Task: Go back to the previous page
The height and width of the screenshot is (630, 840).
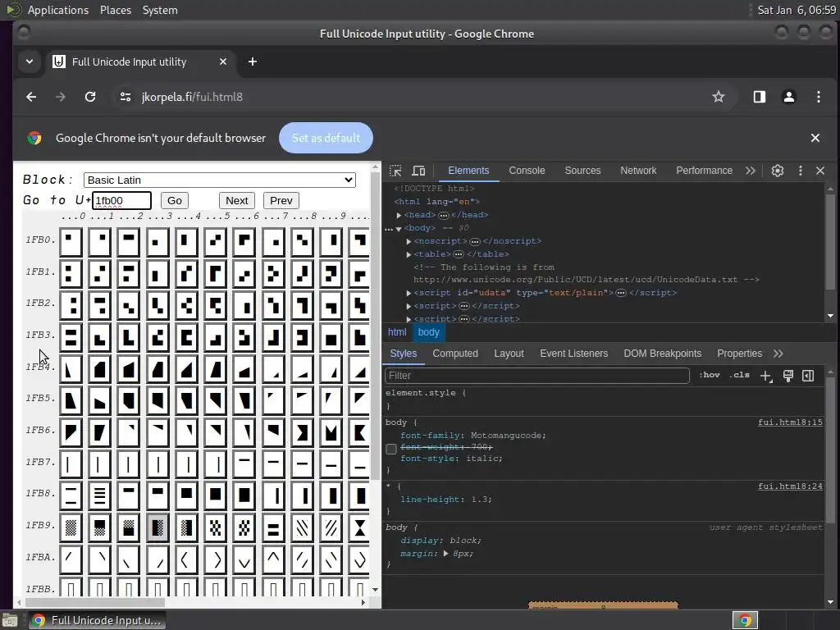Action: click(x=31, y=97)
